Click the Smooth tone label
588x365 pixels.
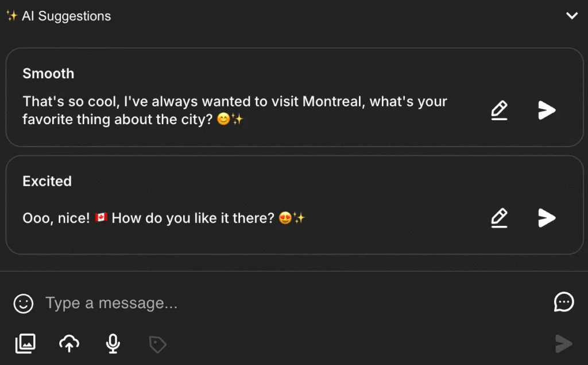[x=48, y=74]
